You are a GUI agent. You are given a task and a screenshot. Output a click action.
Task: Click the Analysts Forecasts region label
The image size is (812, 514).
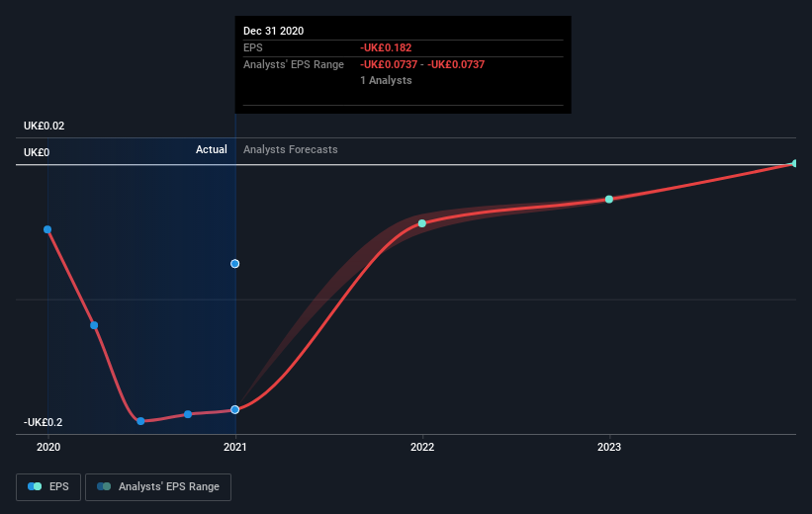291,149
